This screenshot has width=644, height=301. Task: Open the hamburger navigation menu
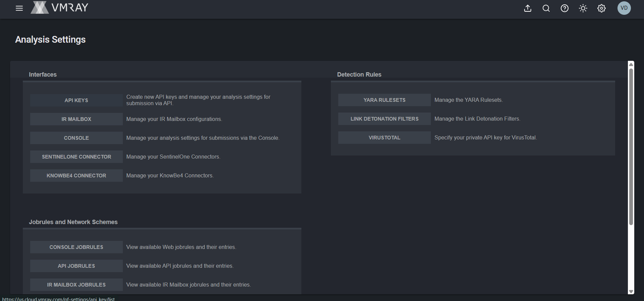[19, 8]
